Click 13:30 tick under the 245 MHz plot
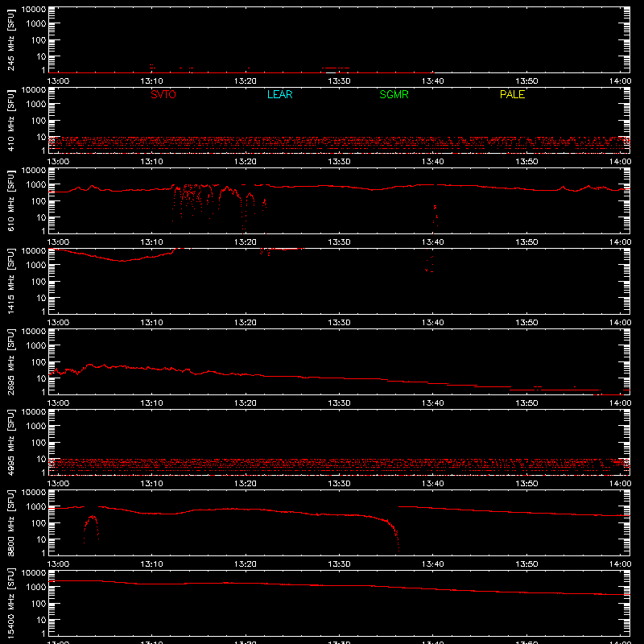644x644 pixels. point(339,81)
